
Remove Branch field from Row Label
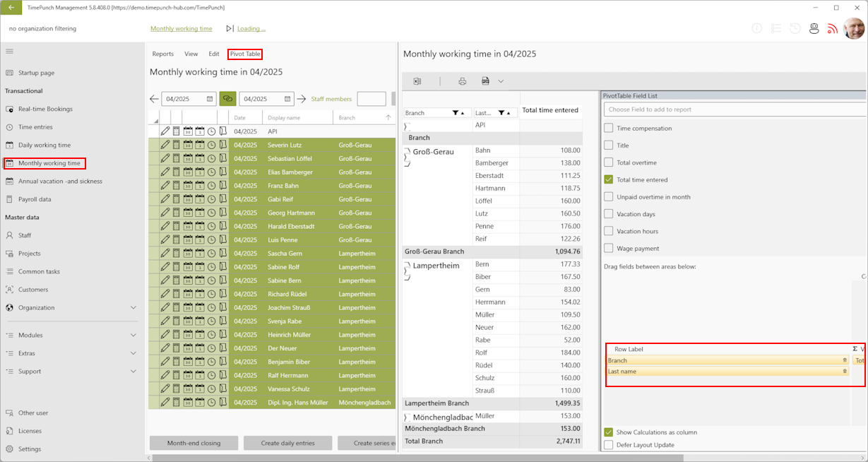845,360
